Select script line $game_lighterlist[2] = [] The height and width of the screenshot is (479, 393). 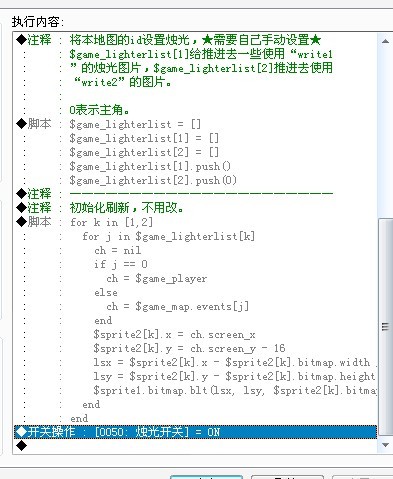pos(196,152)
